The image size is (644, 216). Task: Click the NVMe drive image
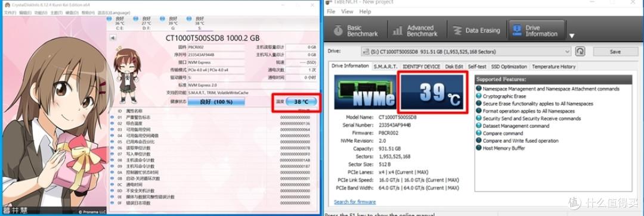point(365,92)
